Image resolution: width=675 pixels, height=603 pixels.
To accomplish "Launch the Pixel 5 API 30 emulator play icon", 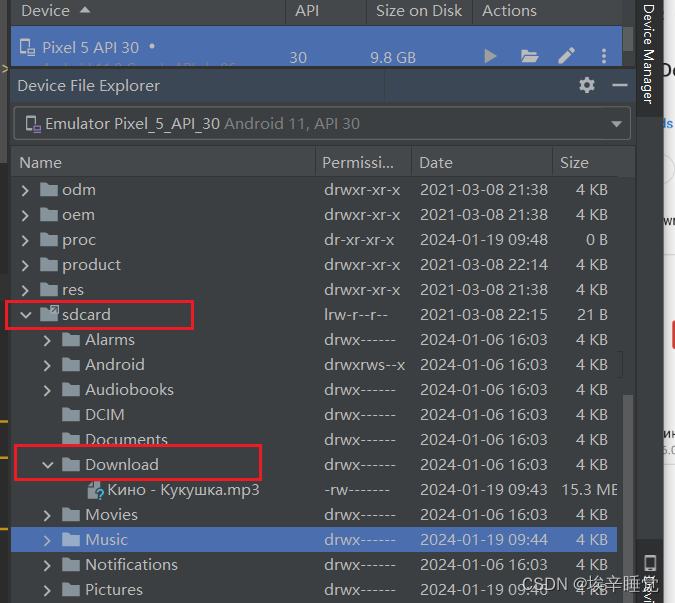I will (490, 56).
